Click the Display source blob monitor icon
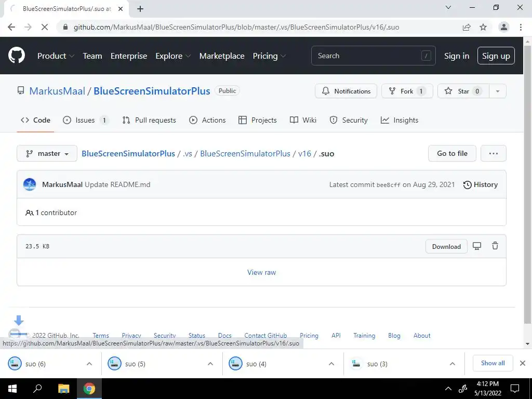The height and width of the screenshot is (399, 532). tap(477, 246)
